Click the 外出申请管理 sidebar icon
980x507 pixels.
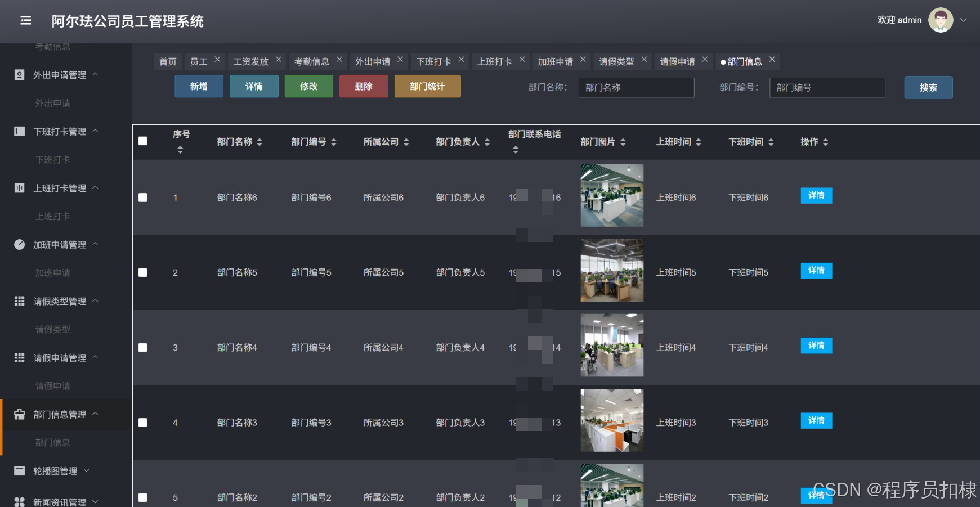pyautogui.click(x=19, y=75)
